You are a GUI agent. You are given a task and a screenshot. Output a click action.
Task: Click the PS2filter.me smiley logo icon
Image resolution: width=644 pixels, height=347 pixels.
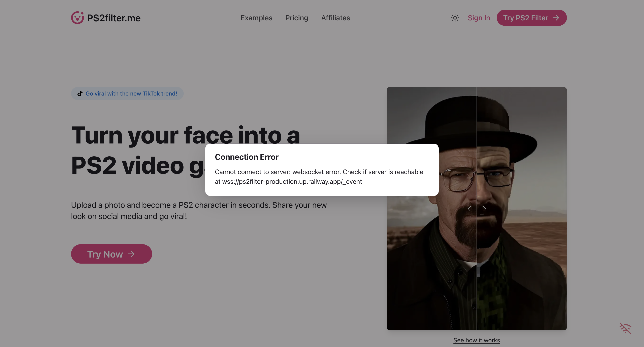[77, 18]
